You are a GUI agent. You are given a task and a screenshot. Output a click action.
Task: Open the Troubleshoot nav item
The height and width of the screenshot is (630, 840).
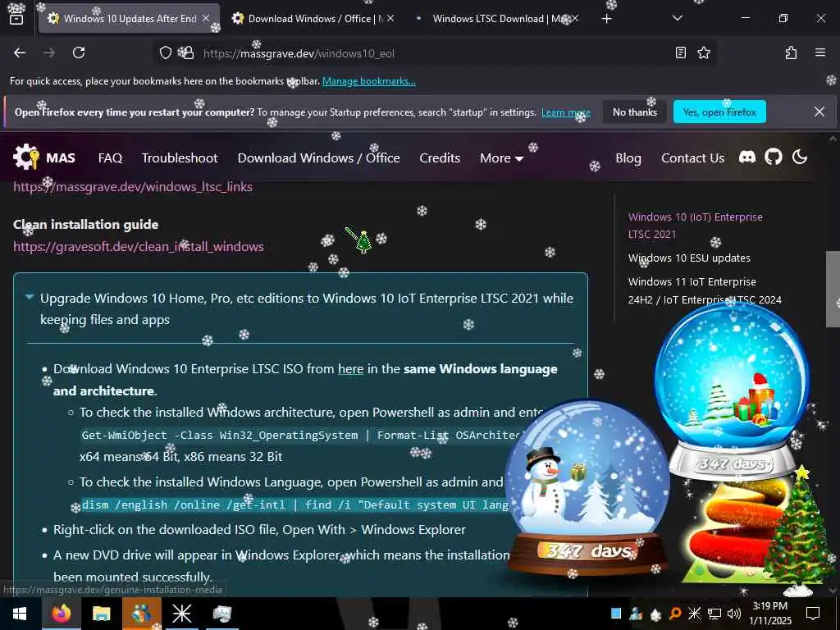[x=180, y=158]
